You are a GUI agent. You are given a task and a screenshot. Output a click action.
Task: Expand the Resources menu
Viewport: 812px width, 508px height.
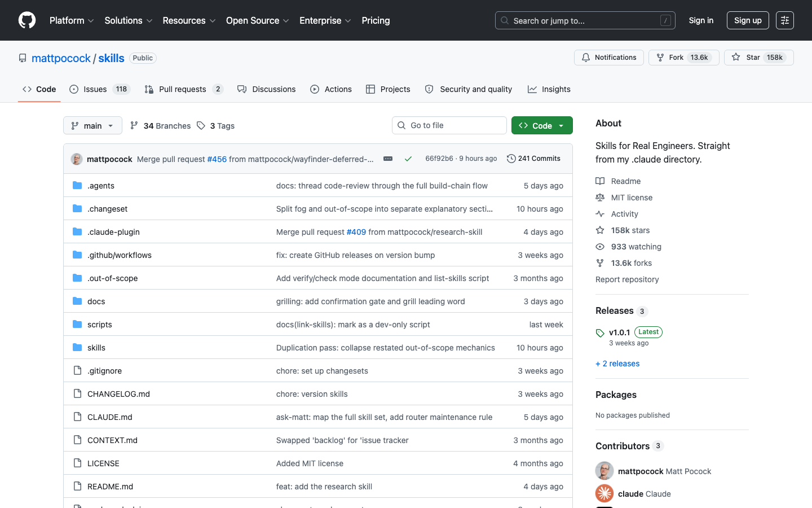(189, 20)
